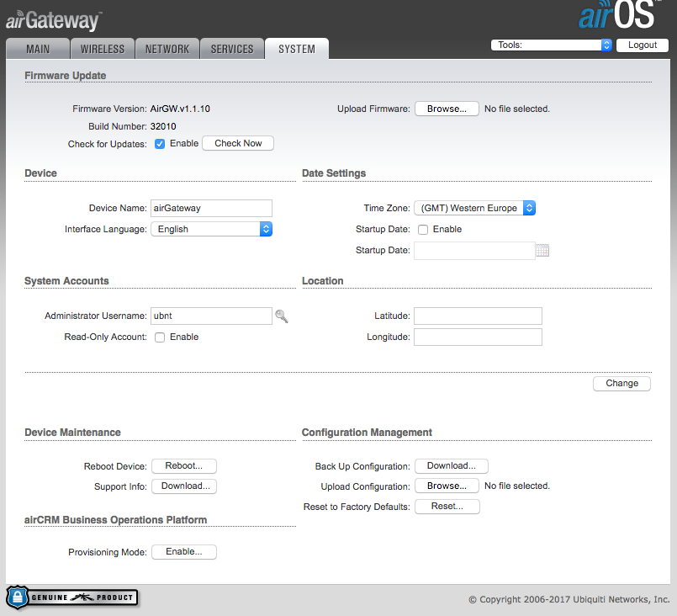Open the Tools dropdown
Screen dimensions: 677x616
(552, 45)
